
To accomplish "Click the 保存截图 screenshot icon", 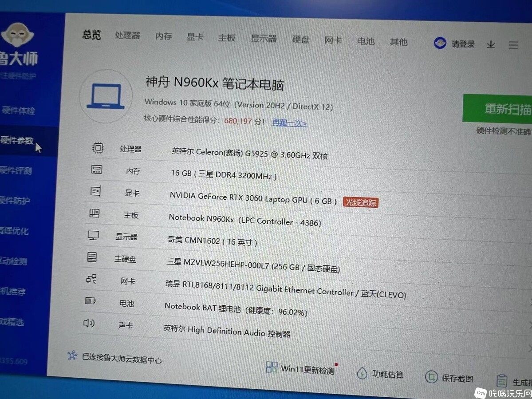I will pos(431,377).
